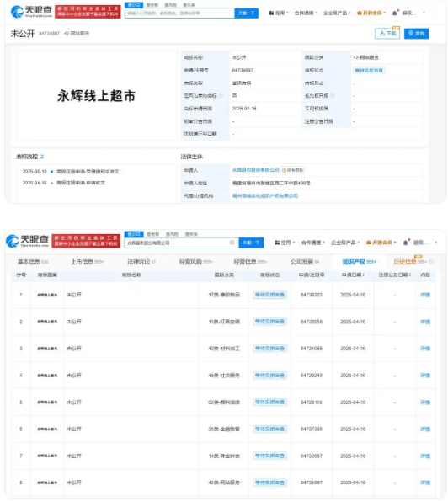Select the 知识产权 tab
Screen dimensions: 448x501
[359, 262]
